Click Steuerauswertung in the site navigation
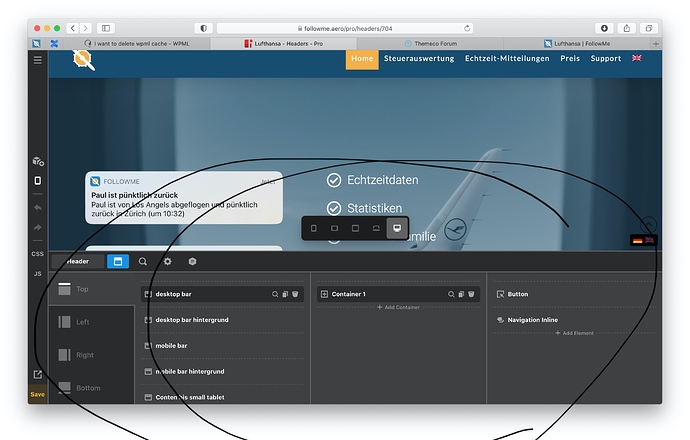The width and height of the screenshot is (690, 440). coord(419,59)
